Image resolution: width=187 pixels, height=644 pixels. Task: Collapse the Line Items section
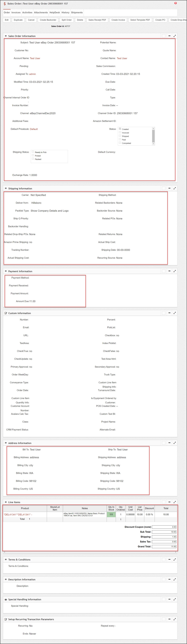pyautogui.click(x=169, y=502)
